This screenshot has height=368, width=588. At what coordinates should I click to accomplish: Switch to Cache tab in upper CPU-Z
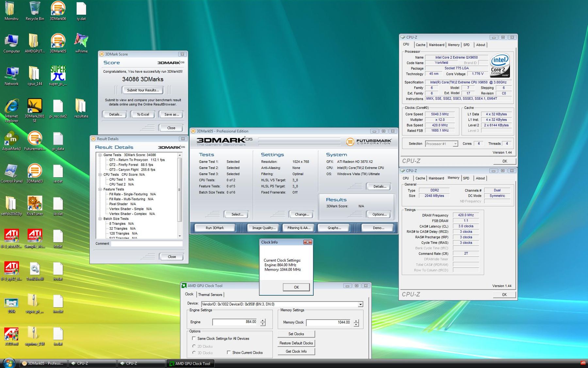tap(420, 45)
